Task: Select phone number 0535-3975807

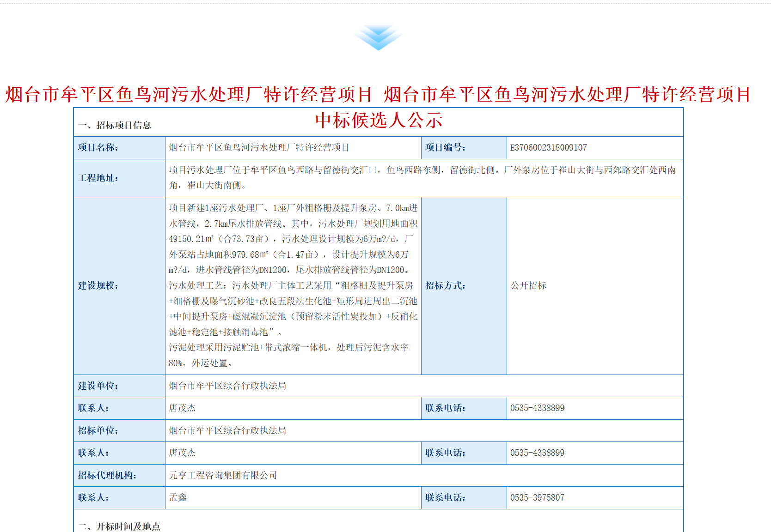Action: (537, 498)
